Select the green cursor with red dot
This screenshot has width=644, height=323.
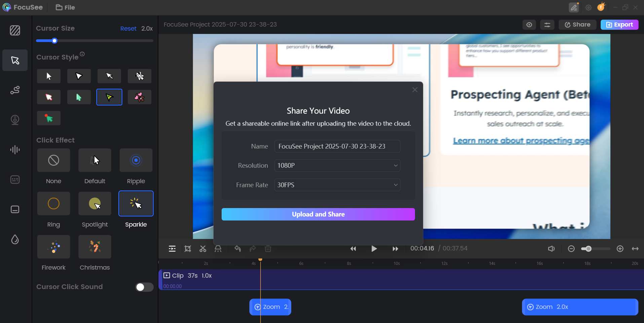[x=49, y=118]
